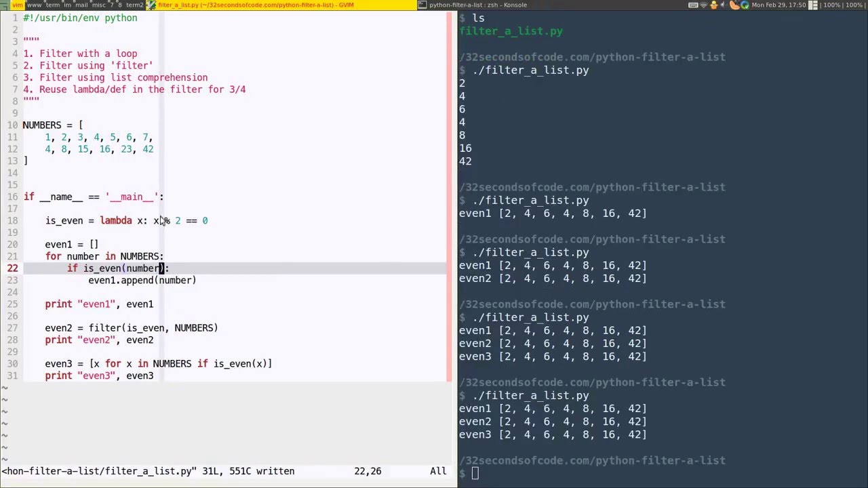868x488 pixels.
Task: Click the 'written' file status message
Action: coord(275,471)
